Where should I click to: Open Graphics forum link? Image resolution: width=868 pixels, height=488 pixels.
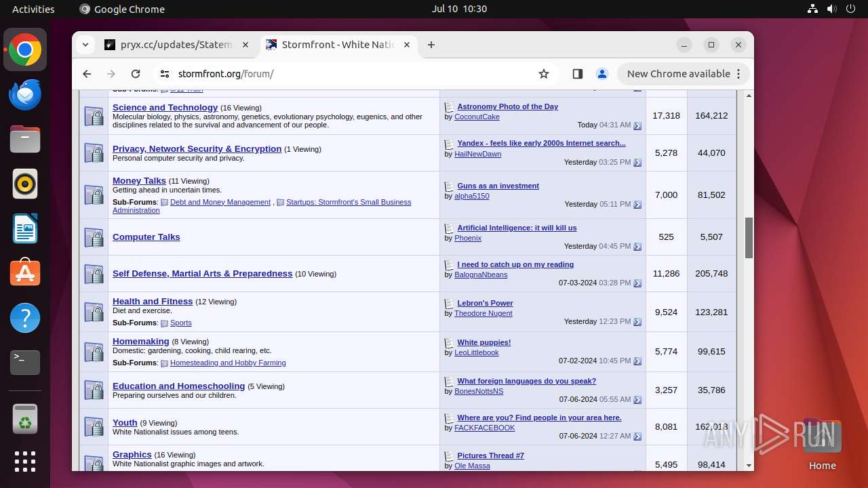click(132, 454)
